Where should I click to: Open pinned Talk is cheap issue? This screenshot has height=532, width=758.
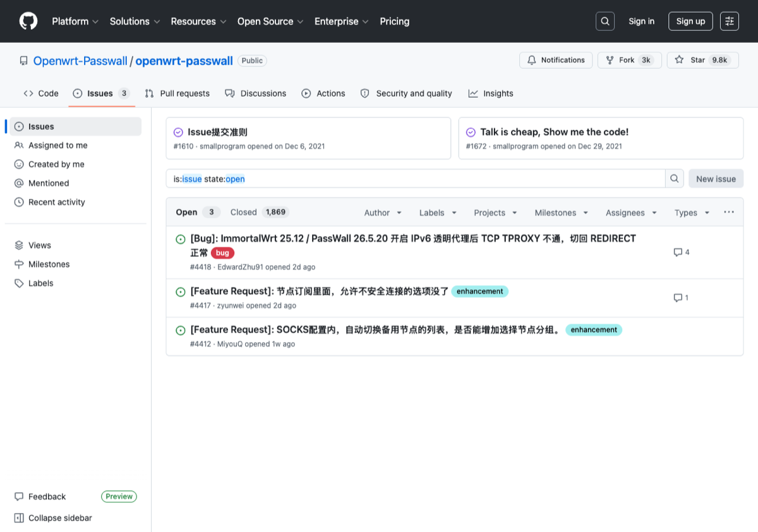(554, 133)
